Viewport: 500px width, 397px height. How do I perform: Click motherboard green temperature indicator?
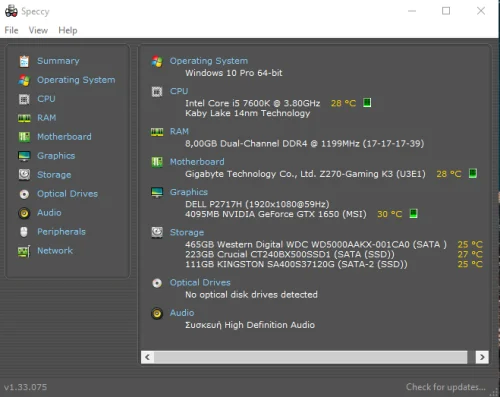coord(473,173)
